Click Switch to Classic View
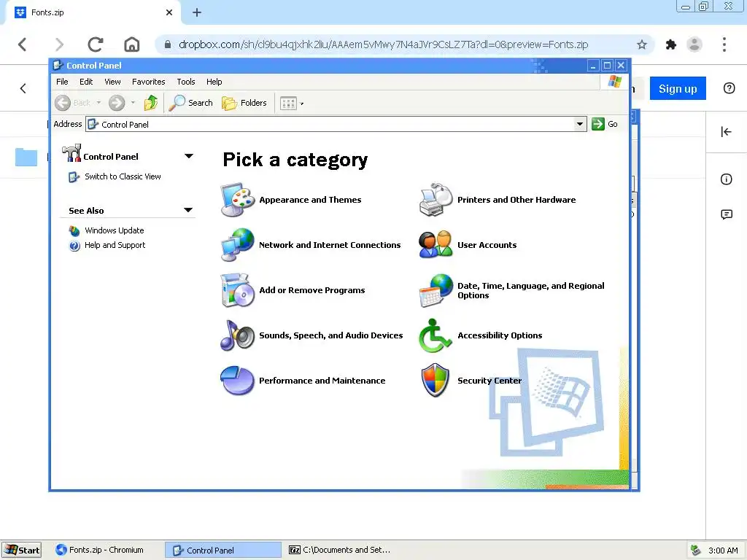This screenshot has width=747, height=560. [123, 176]
